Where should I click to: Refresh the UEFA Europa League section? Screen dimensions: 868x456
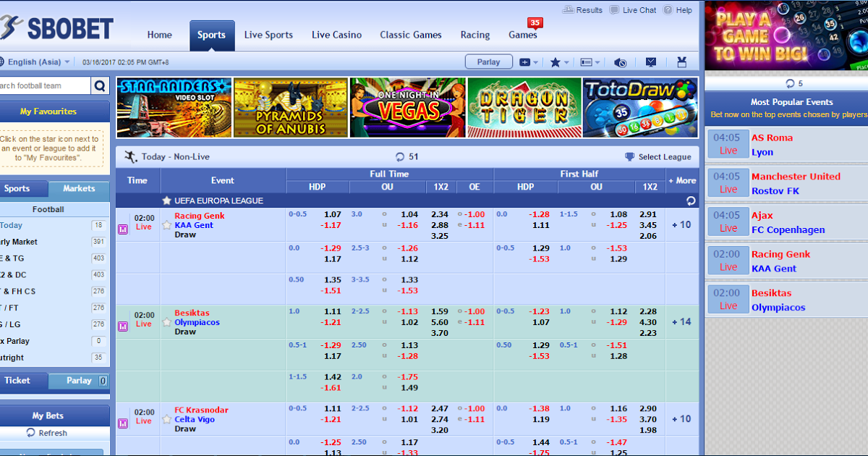pos(691,200)
